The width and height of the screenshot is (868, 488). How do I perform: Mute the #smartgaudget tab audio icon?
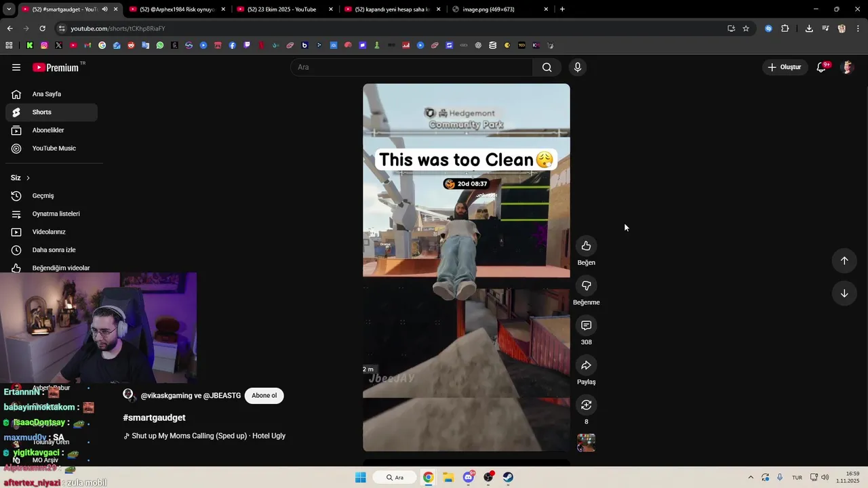104,9
